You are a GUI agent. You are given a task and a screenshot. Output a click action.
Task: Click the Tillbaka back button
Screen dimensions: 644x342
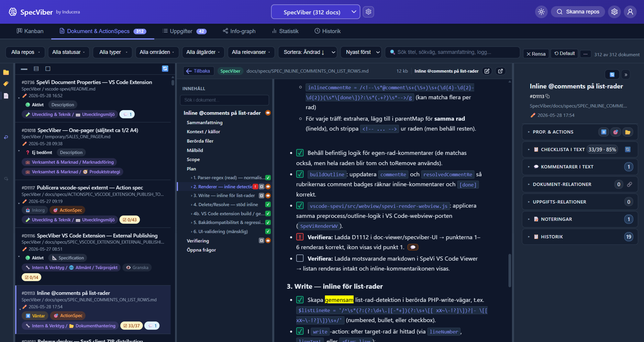198,71
